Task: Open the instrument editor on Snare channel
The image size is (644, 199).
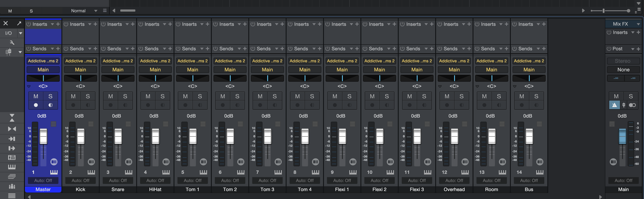Action: [128, 172]
